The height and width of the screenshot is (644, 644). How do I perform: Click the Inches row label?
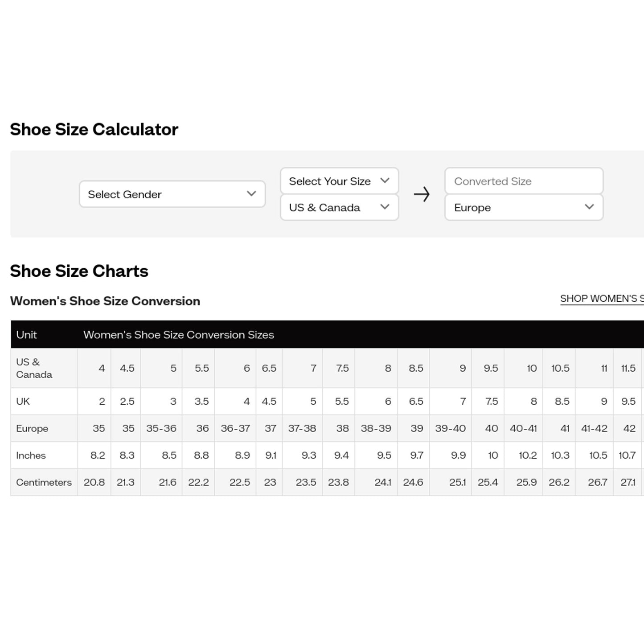click(x=31, y=455)
